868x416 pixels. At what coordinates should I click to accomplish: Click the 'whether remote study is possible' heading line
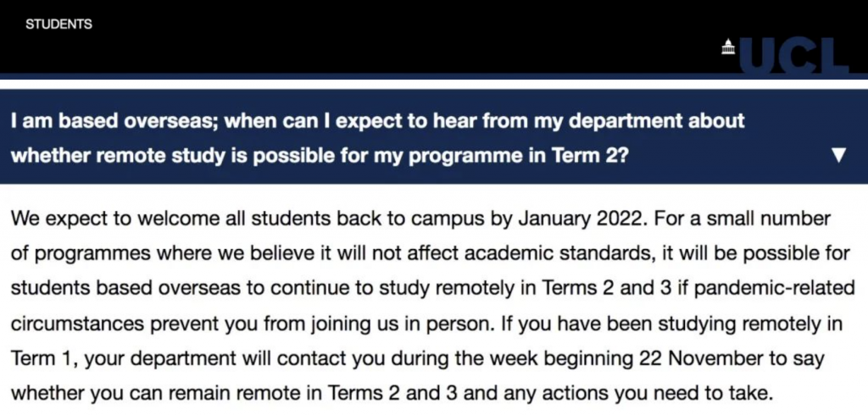[320, 155]
